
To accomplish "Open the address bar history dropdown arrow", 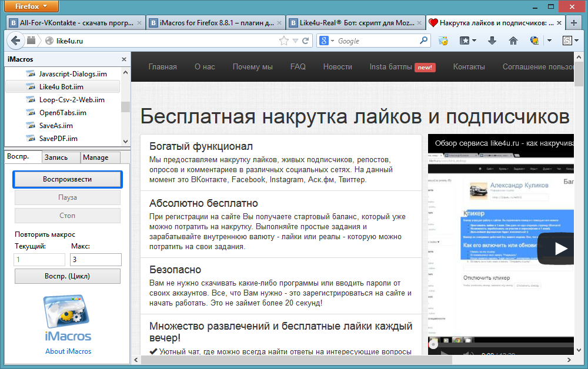I will (296, 41).
